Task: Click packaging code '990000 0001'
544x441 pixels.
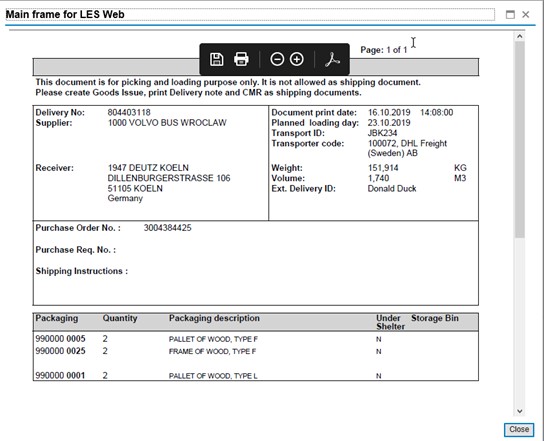Action: (60, 375)
